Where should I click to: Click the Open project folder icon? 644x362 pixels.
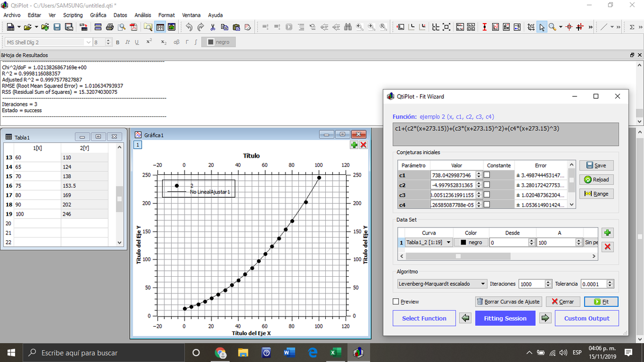point(27,27)
